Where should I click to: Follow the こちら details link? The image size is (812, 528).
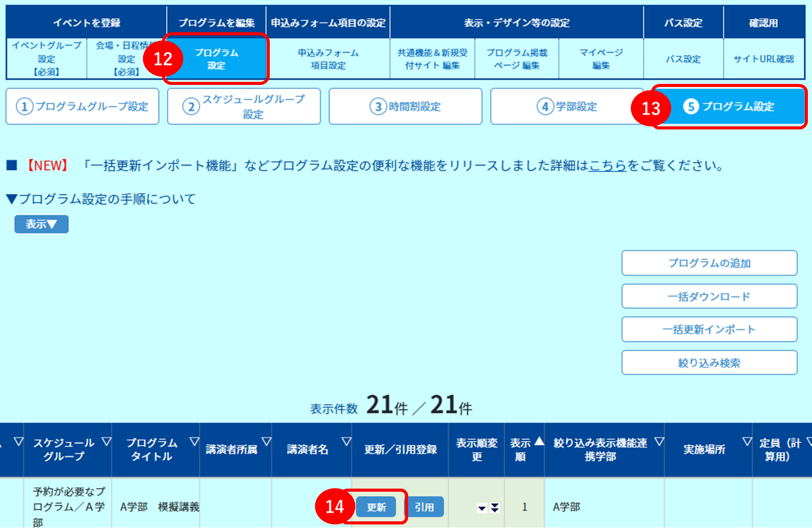coord(608,166)
